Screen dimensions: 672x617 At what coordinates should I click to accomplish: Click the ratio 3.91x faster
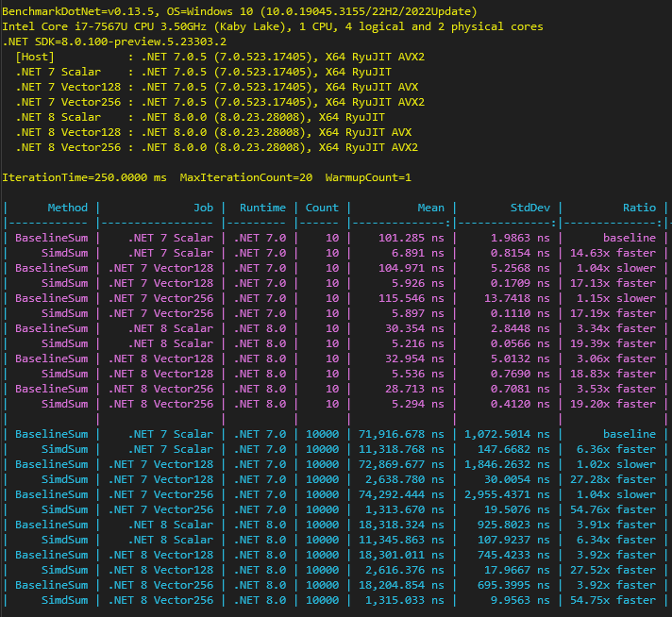(616, 525)
